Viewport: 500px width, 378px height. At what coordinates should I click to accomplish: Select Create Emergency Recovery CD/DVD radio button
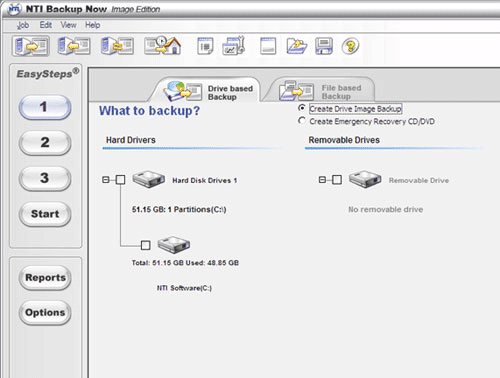coord(302,121)
